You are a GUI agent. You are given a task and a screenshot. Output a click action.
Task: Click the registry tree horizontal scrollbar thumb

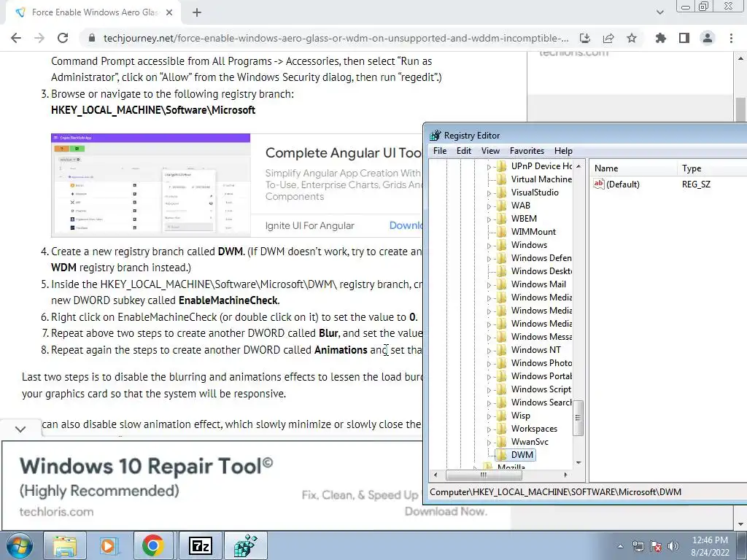coord(484,475)
